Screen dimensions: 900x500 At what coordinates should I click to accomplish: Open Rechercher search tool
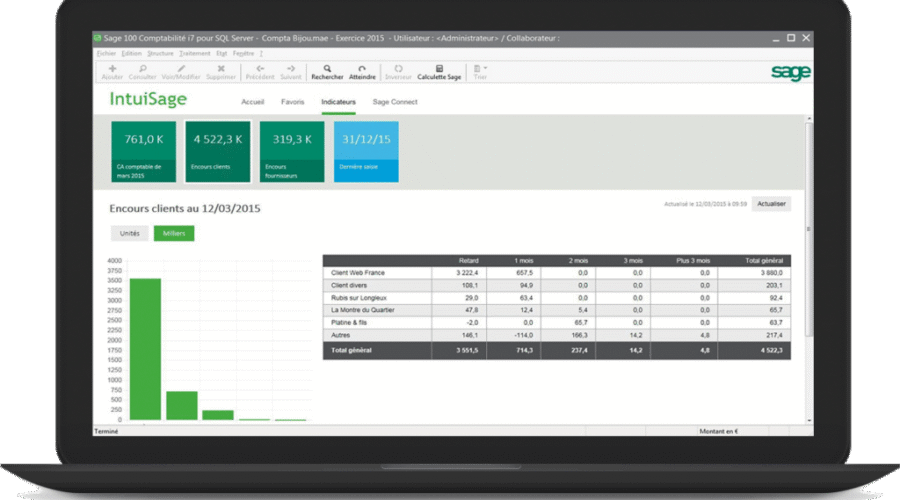[x=327, y=72]
